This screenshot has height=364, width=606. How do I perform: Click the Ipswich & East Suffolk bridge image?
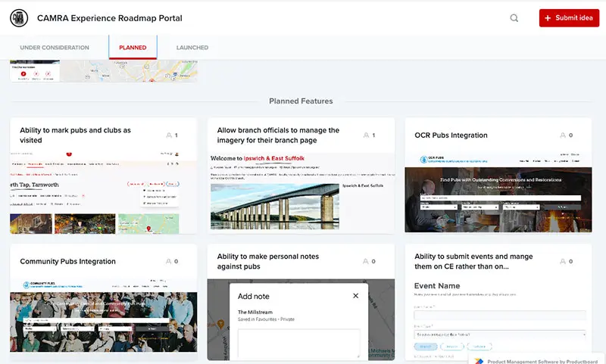pos(275,207)
